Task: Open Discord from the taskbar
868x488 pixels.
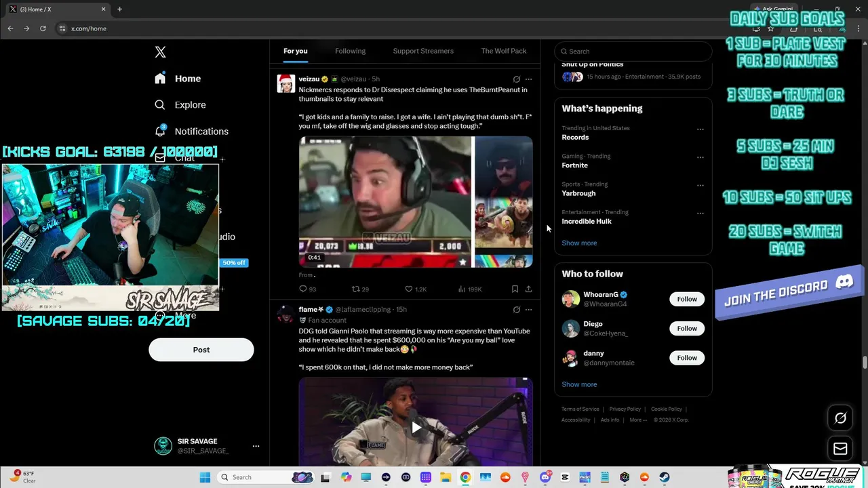Action: pyautogui.click(x=545, y=477)
